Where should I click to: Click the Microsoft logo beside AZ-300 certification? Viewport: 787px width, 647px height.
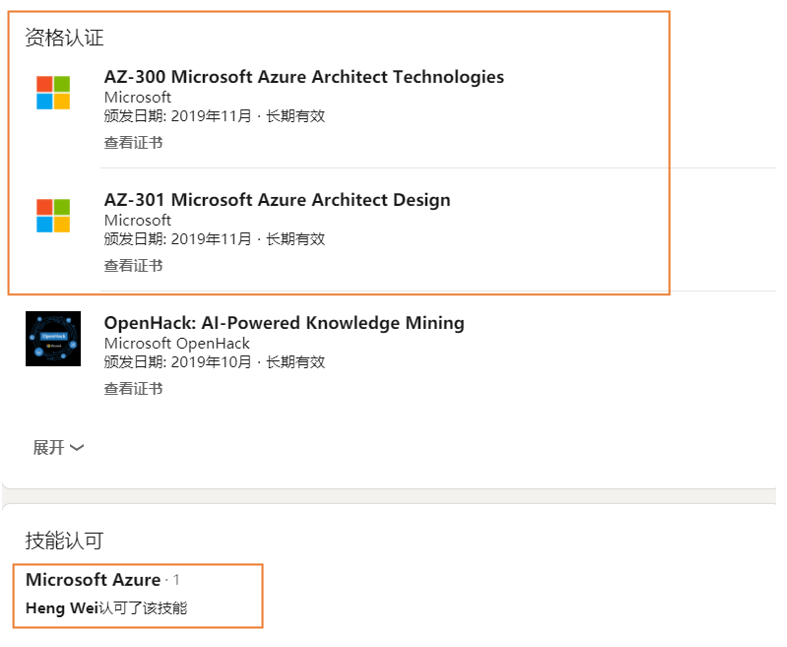point(53,93)
